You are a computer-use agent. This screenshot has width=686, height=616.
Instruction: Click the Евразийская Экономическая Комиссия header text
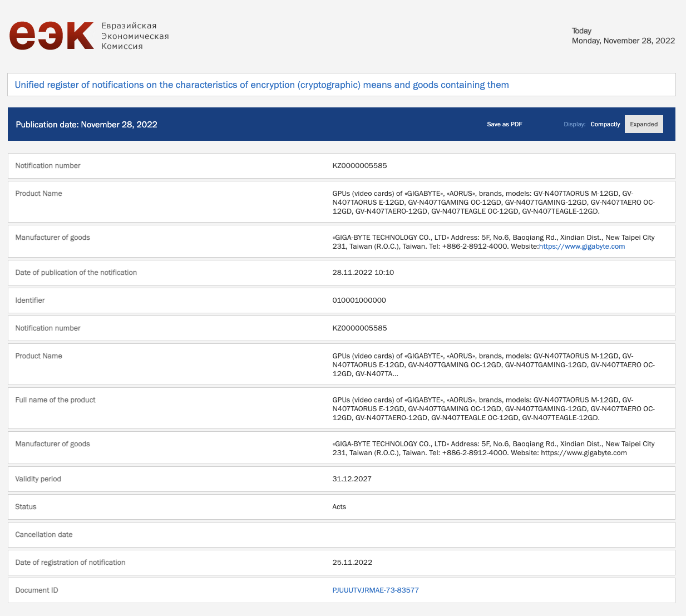(135, 36)
